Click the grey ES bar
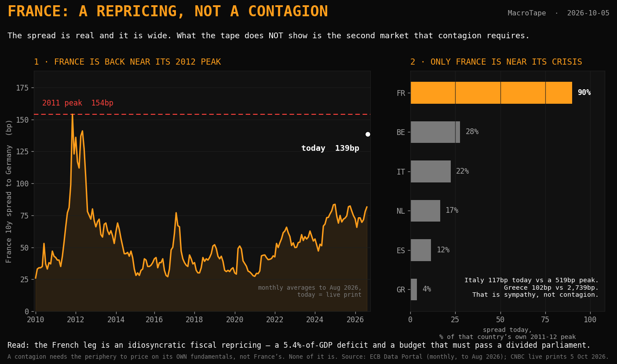 421,250
